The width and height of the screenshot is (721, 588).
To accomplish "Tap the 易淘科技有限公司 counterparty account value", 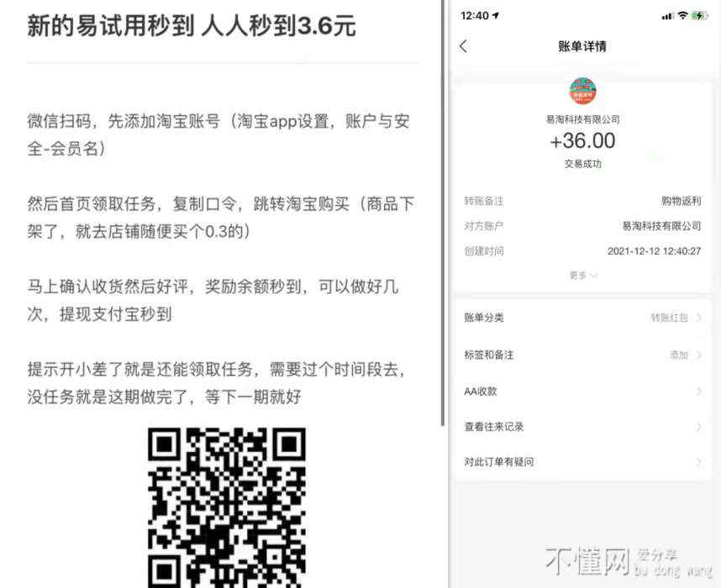I will (661, 226).
